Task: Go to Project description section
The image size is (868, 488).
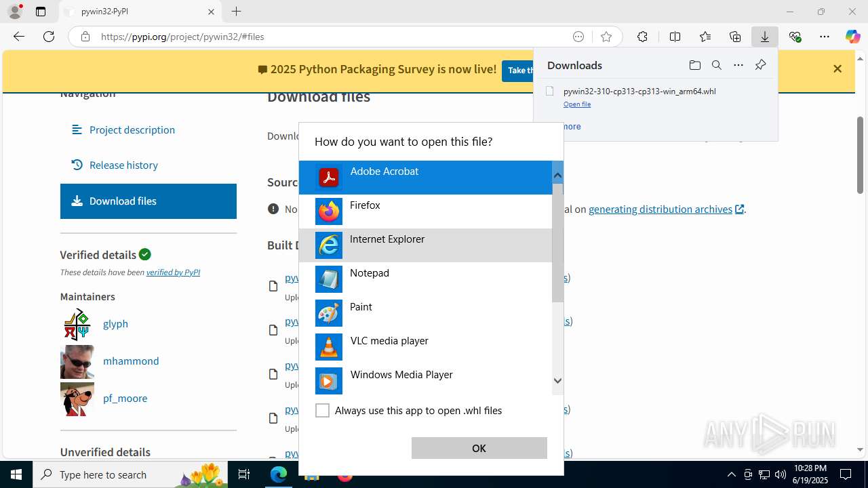Action: pyautogui.click(x=132, y=130)
